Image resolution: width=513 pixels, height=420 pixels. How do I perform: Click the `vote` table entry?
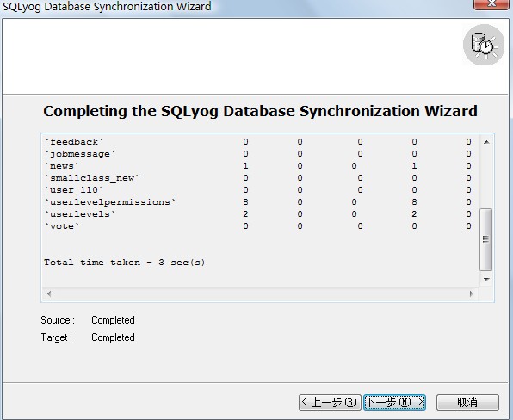point(62,226)
